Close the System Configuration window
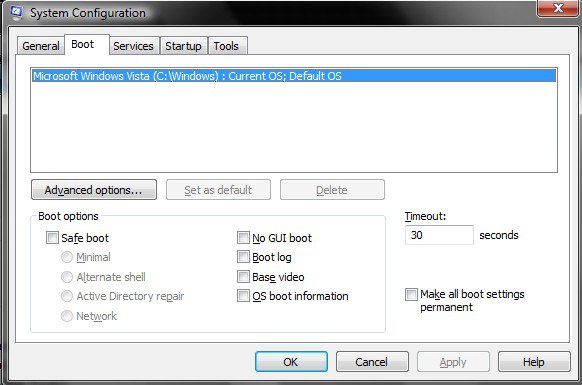 tap(558, 8)
